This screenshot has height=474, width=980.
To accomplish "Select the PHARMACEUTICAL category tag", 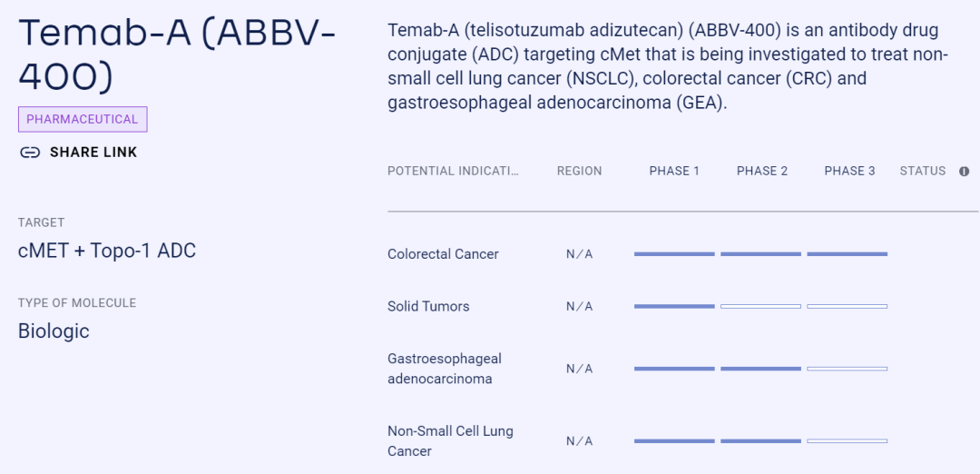I will coord(83,120).
